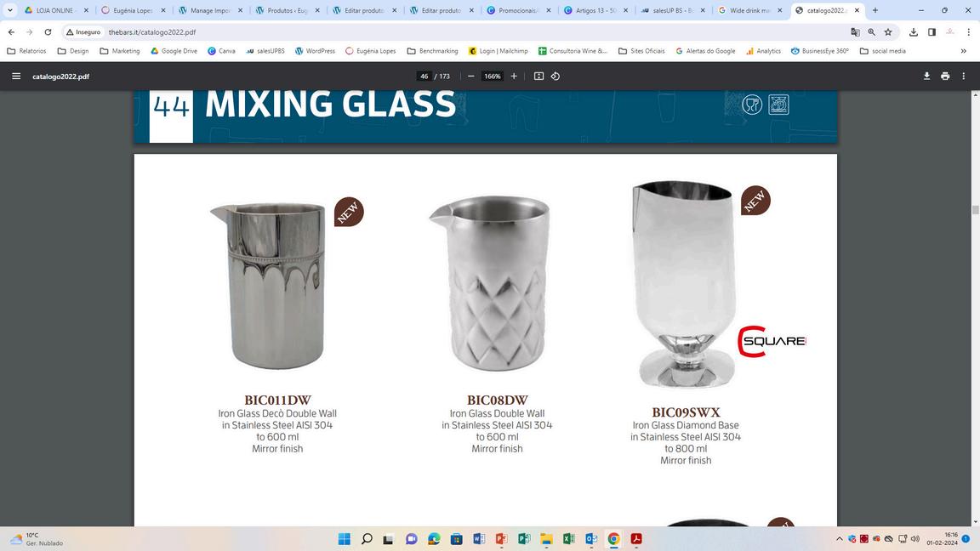Click the Fit to page icon
The height and width of the screenshot is (551, 980).
click(538, 77)
